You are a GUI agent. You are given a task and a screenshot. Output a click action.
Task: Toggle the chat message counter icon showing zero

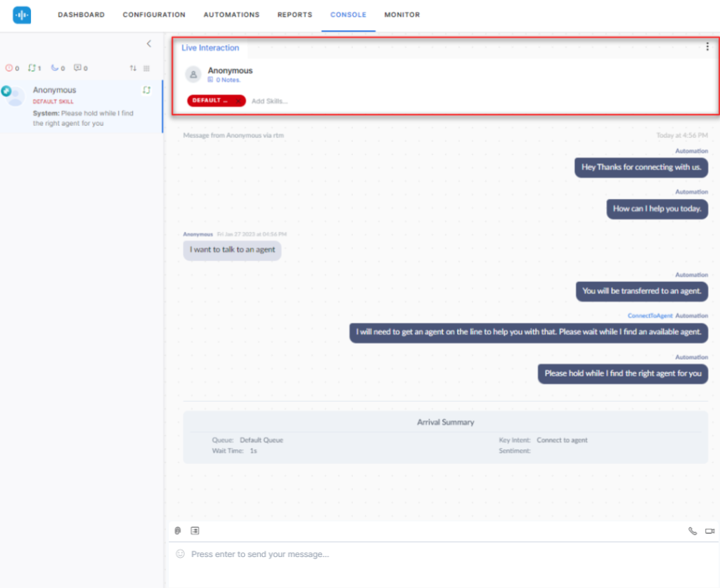point(77,68)
